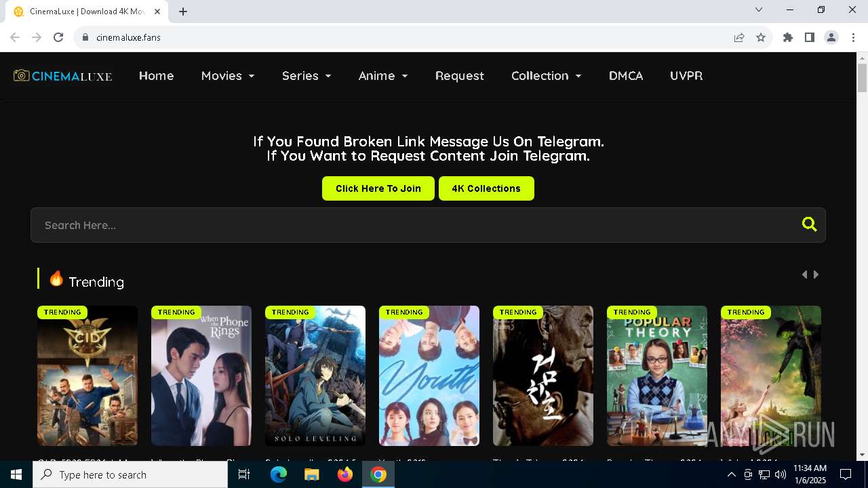Image resolution: width=868 pixels, height=488 pixels.
Task: Click the page vertical scrollbar thumb
Action: (x=862, y=78)
